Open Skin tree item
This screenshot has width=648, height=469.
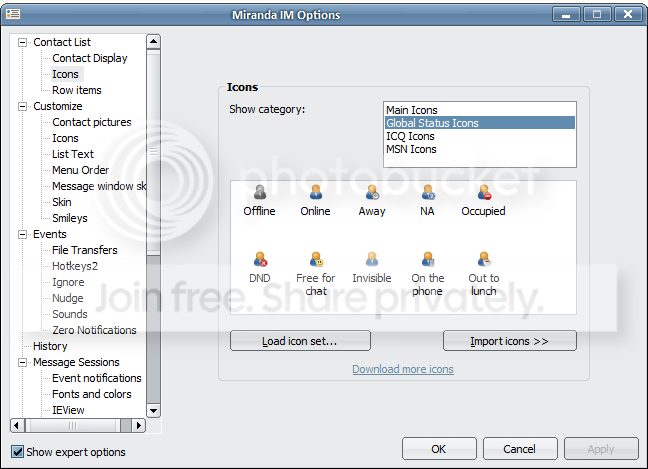click(x=62, y=202)
